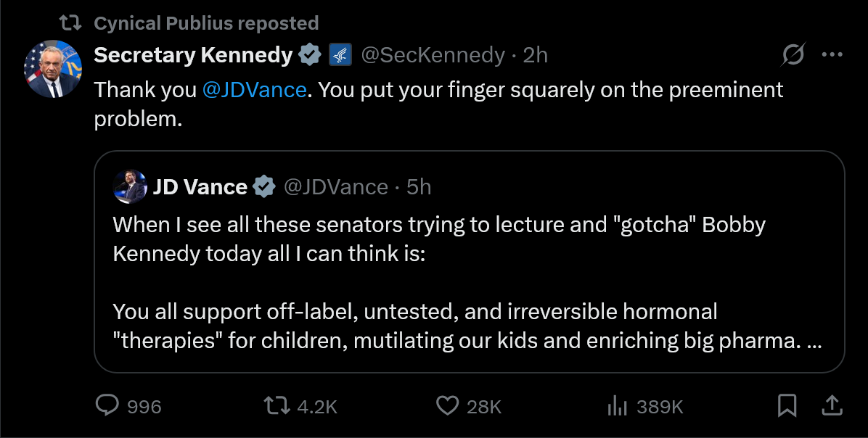This screenshot has height=438, width=868.
Task: Open the post's 2h timestamp
Action: pos(536,54)
